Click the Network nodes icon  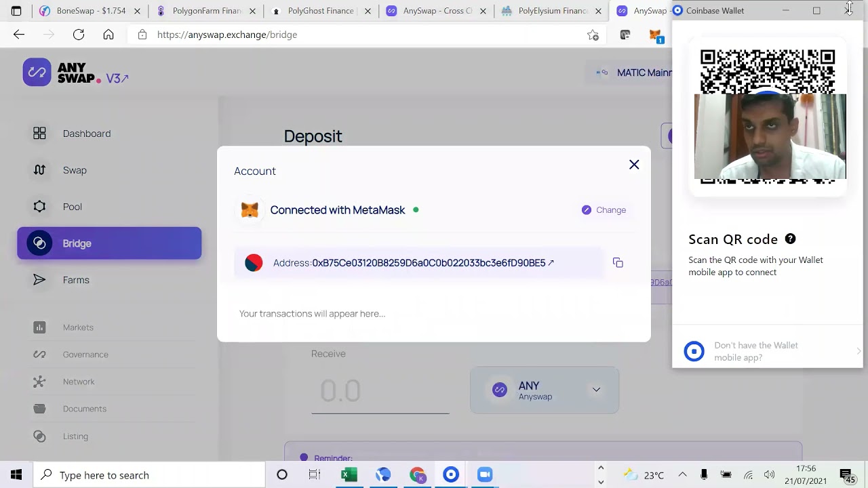[39, 382]
